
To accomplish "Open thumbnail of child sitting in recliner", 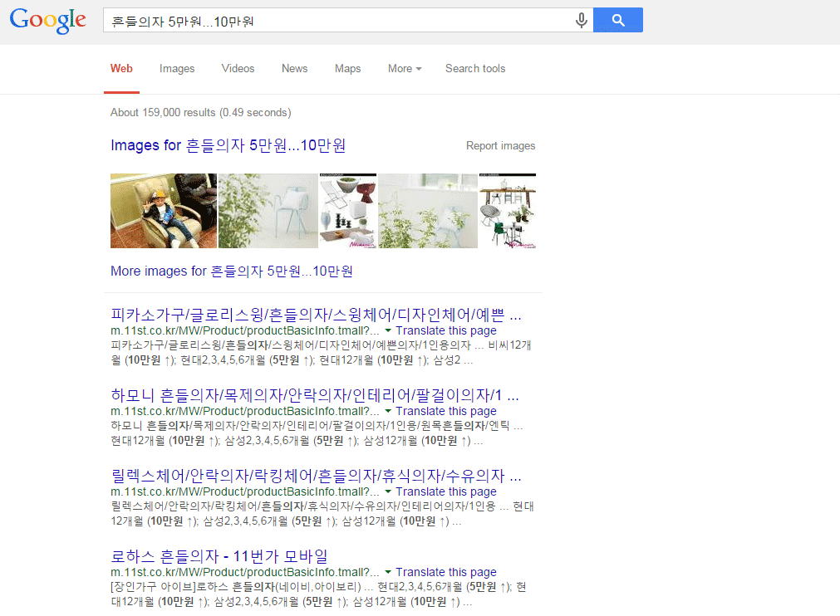I will pos(164,211).
